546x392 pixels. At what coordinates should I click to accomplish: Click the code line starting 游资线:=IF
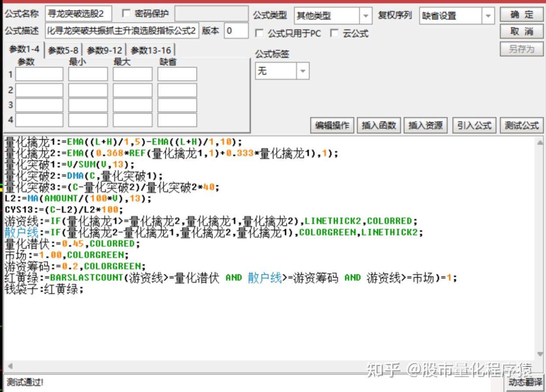(211, 221)
